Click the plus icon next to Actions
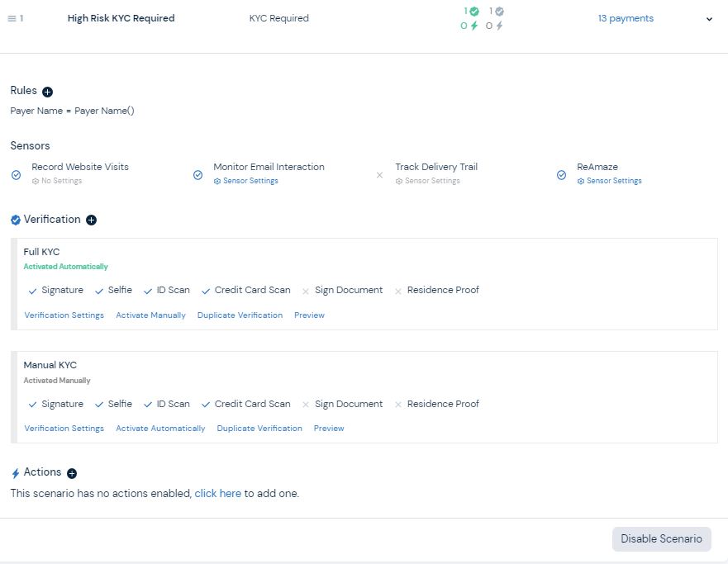 pos(70,472)
